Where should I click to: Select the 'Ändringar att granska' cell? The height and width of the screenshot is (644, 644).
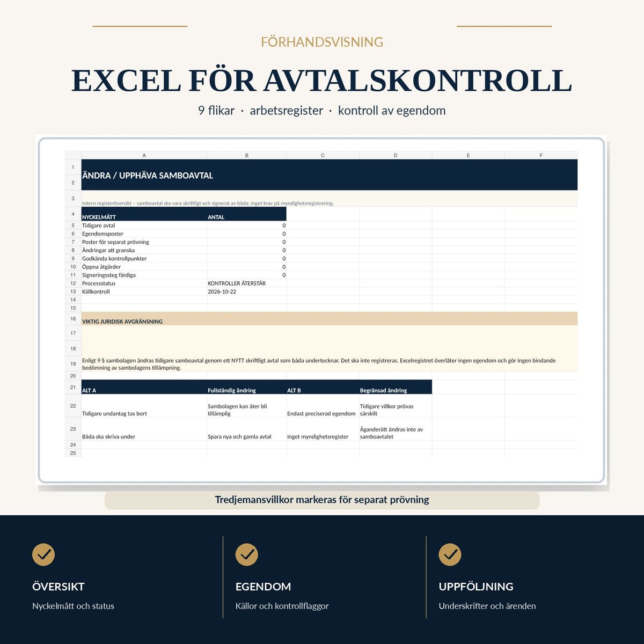click(144, 250)
